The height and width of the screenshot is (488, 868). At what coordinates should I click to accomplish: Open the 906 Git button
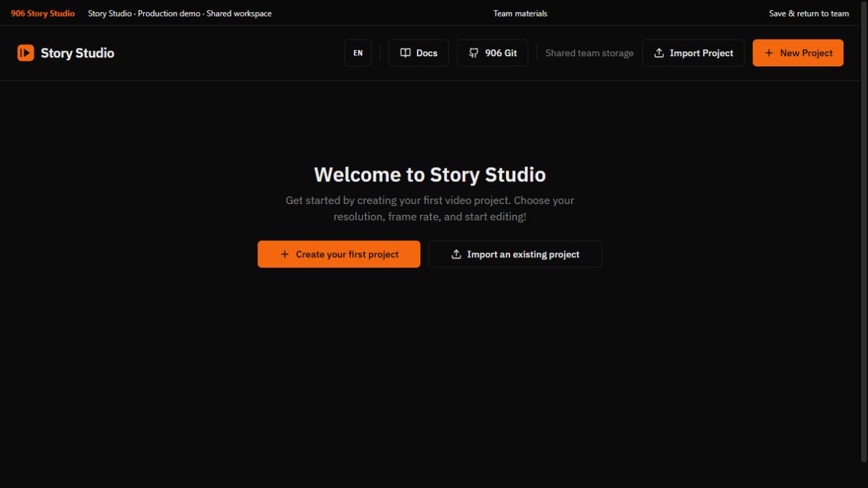(x=492, y=53)
